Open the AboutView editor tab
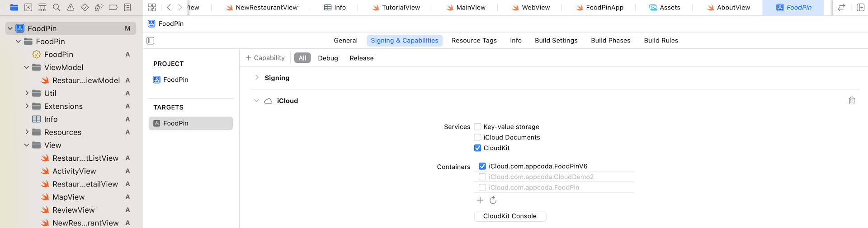Viewport: 868px width, 228px height. click(x=728, y=8)
